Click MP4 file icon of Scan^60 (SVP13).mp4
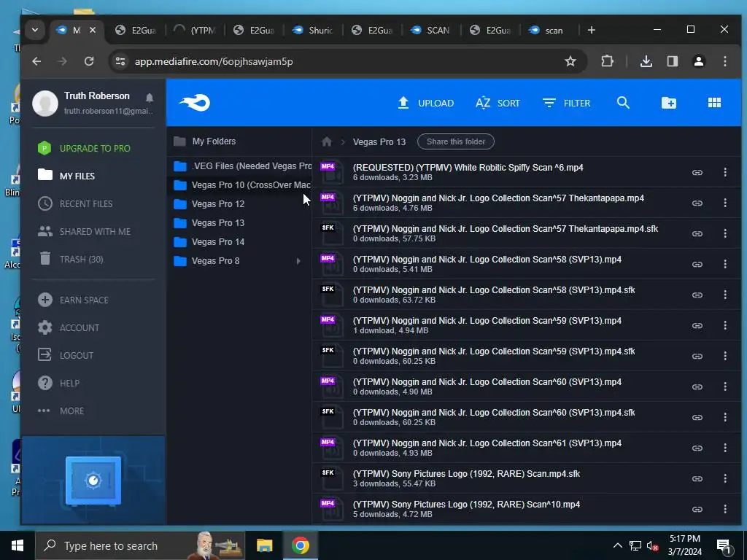Image resolution: width=747 pixels, height=560 pixels. point(332,386)
